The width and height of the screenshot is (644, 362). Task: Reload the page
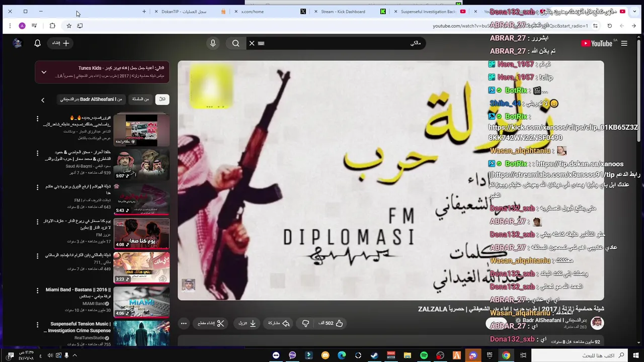point(609,26)
